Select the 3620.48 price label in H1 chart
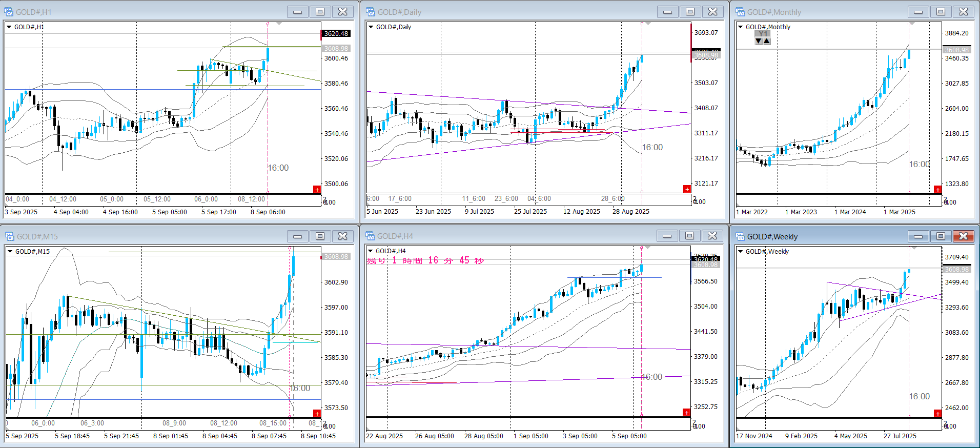 point(336,33)
